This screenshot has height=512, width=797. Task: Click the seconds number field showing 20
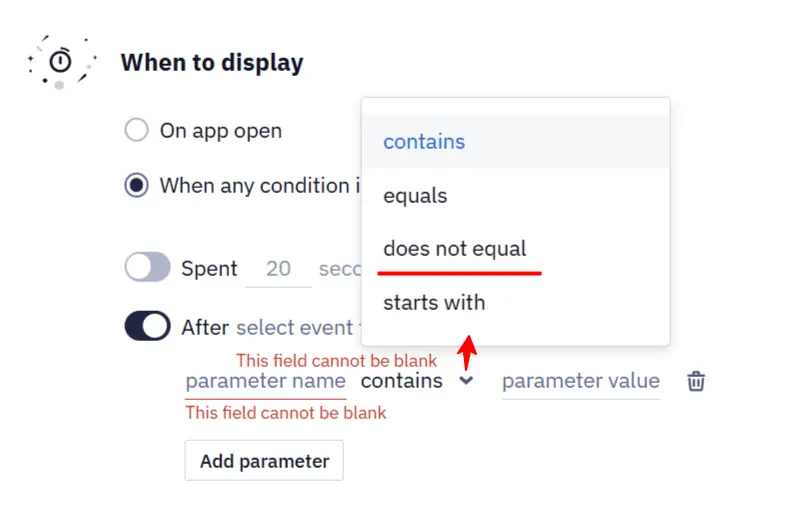pos(278,269)
